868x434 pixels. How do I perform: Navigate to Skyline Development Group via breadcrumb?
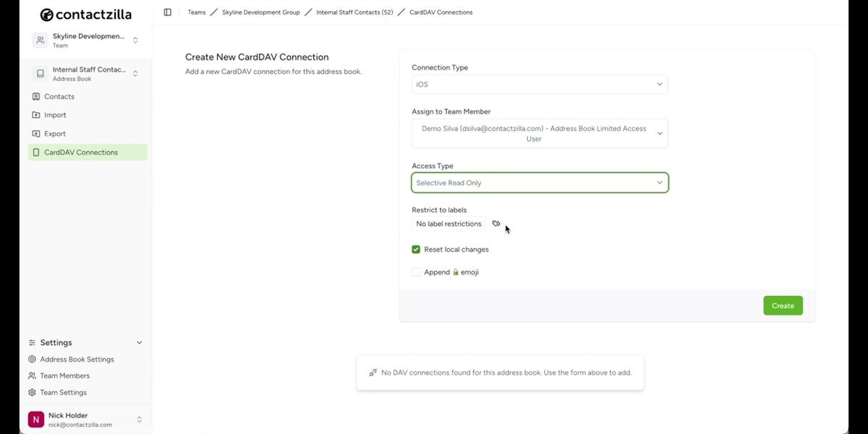pos(261,12)
